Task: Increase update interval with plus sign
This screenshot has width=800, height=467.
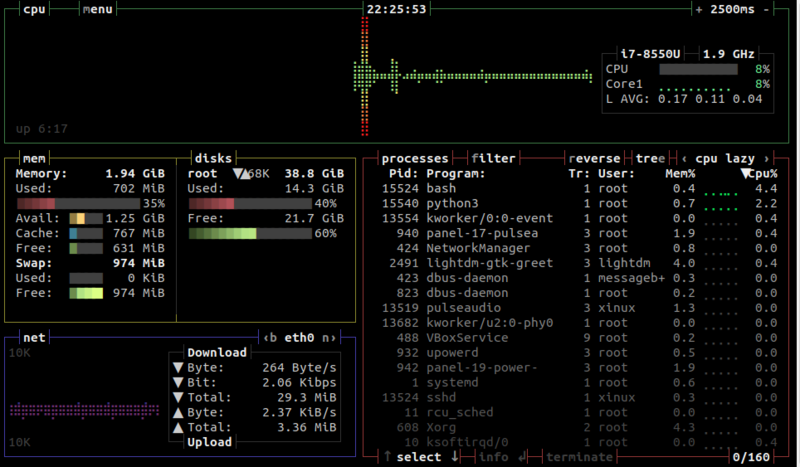Action: (699, 9)
